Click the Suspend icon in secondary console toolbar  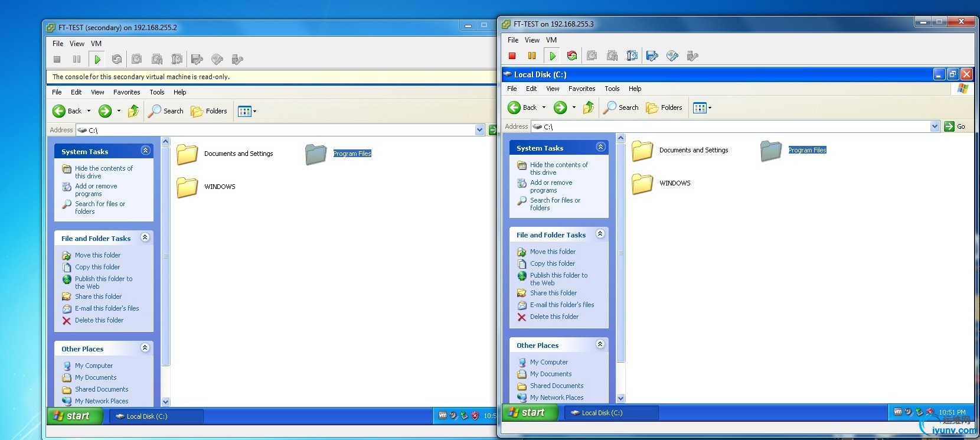point(77,59)
